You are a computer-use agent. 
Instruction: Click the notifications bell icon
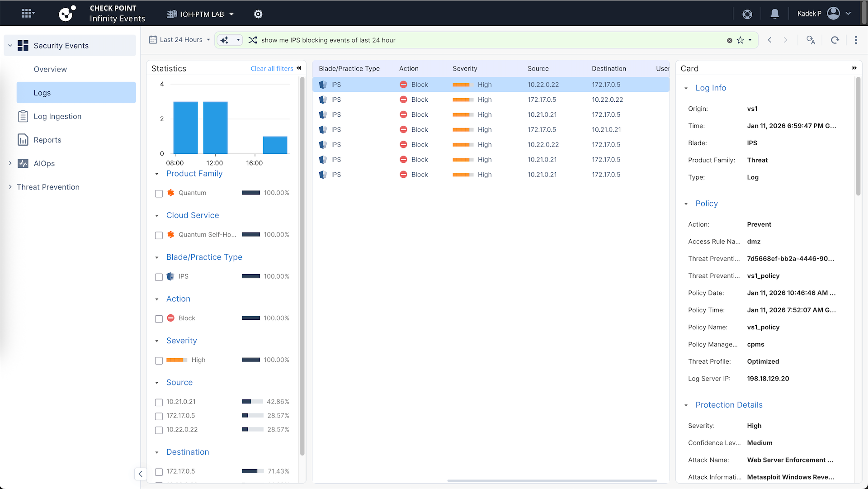[x=774, y=14]
